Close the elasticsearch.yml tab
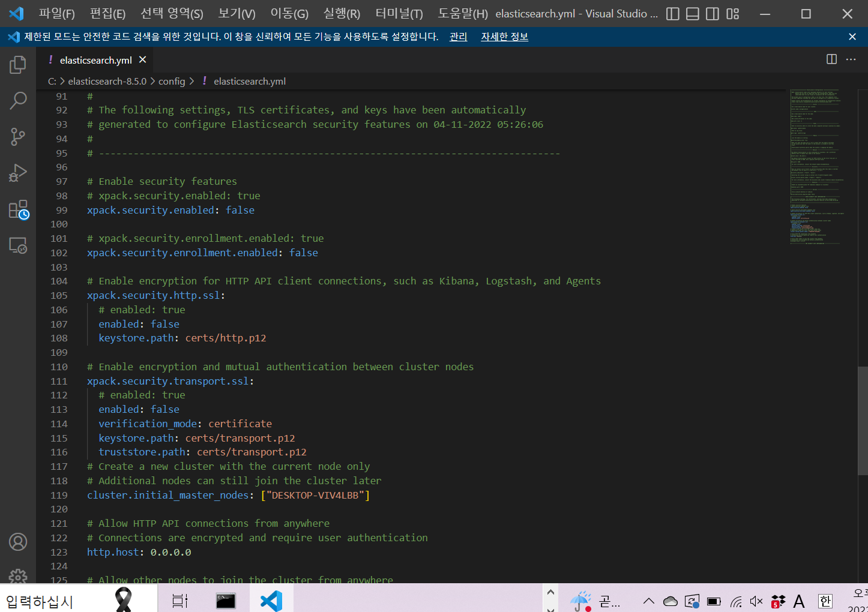Viewport: 868px width, 612px height. point(142,59)
